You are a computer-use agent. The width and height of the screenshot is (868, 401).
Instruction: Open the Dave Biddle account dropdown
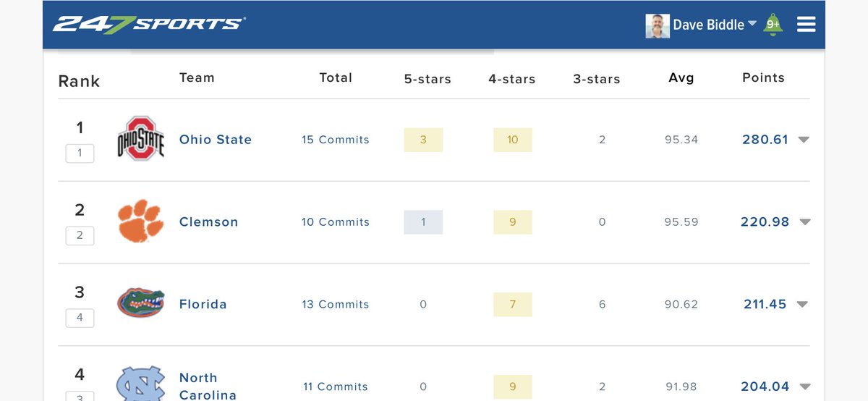coord(715,25)
